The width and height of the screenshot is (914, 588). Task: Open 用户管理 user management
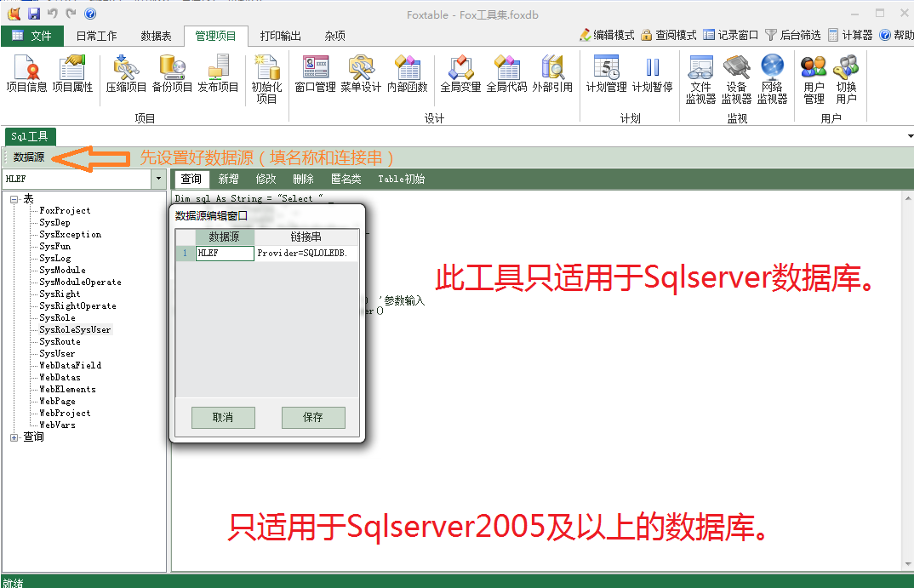(814, 80)
